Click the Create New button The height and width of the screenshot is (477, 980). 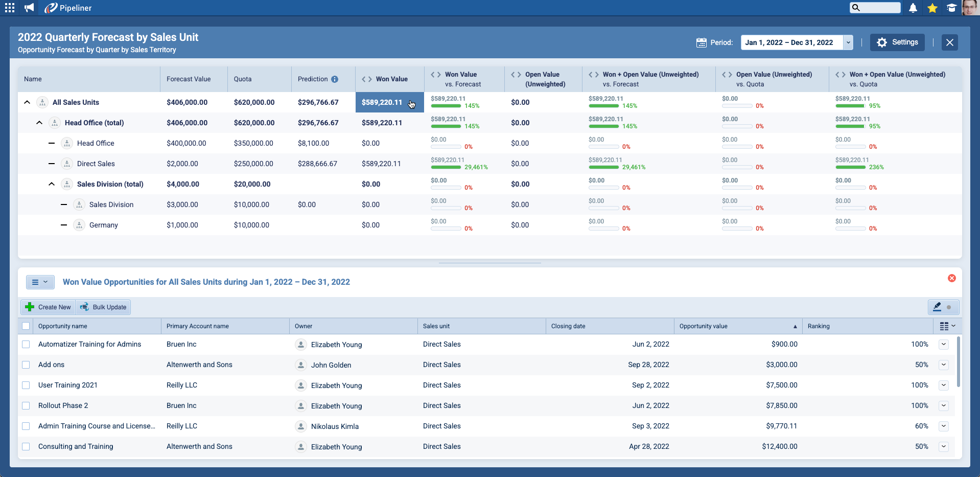(49, 307)
